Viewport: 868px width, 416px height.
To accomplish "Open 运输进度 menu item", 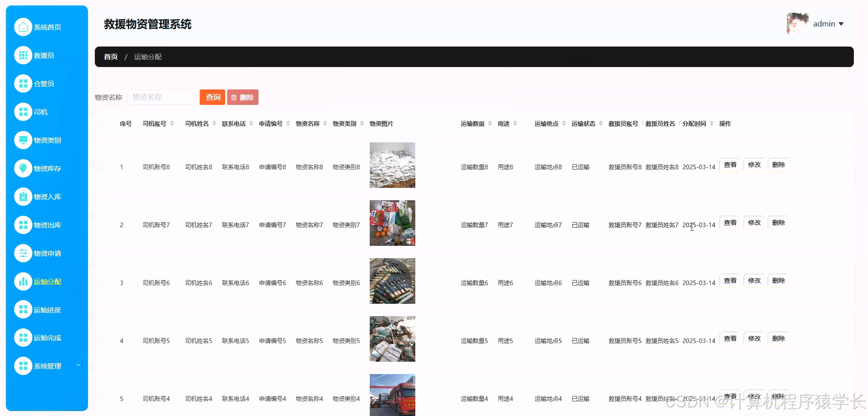I will click(47, 310).
